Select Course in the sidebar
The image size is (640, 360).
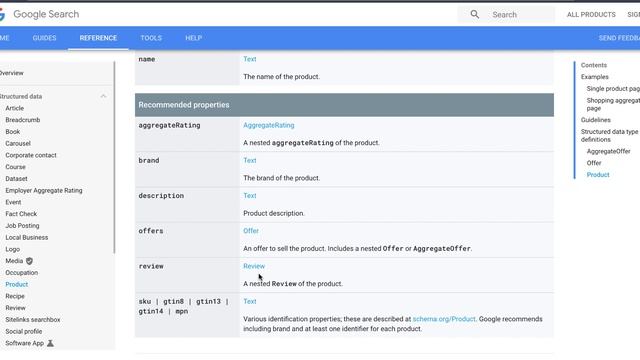pyautogui.click(x=16, y=167)
